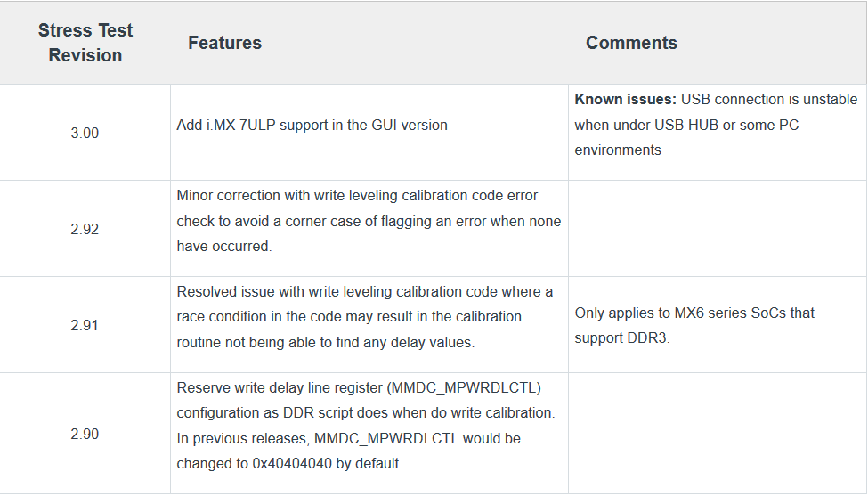Screen dimensions: 868x496
Task: Click the Stress Test Revision column header
Action: point(85,43)
